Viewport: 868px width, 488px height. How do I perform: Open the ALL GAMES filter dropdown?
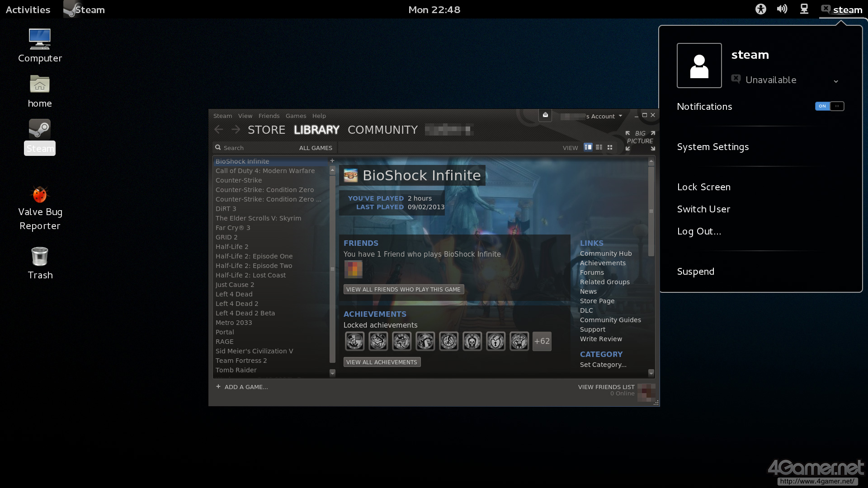pyautogui.click(x=316, y=148)
